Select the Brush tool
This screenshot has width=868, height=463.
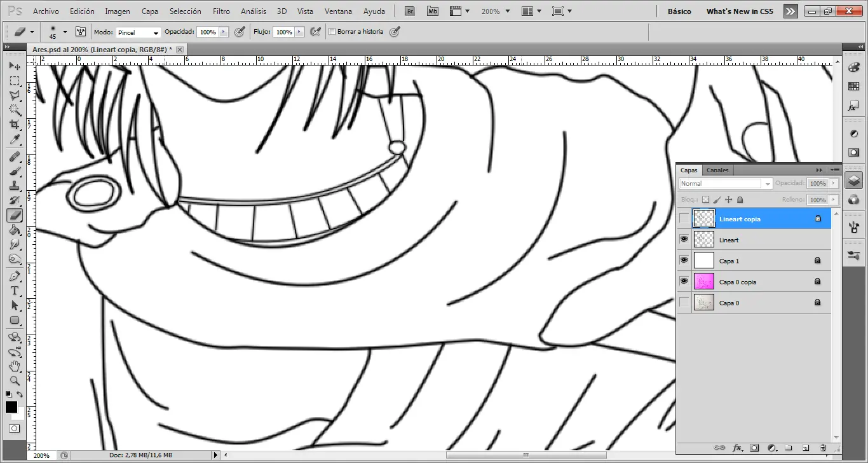pyautogui.click(x=15, y=171)
